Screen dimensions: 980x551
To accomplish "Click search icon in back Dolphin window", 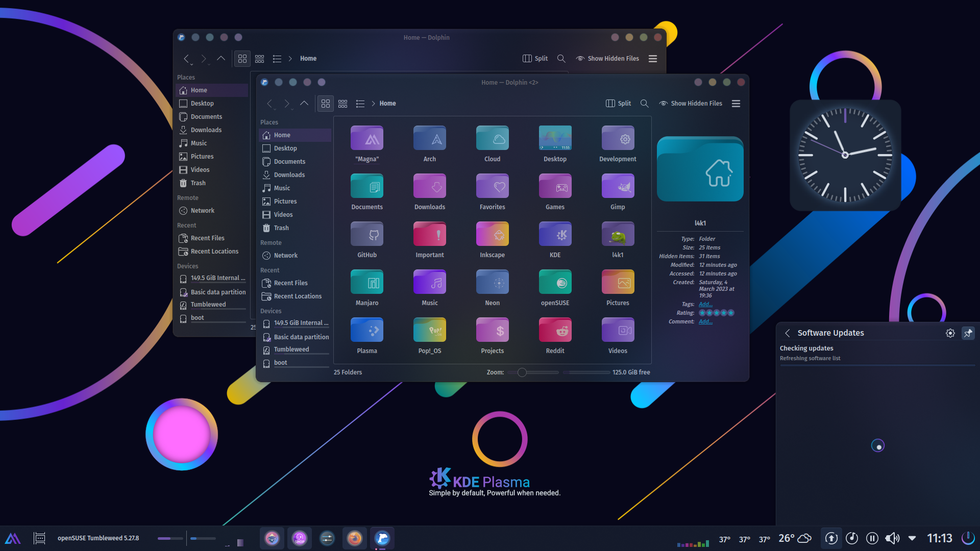I will [561, 59].
